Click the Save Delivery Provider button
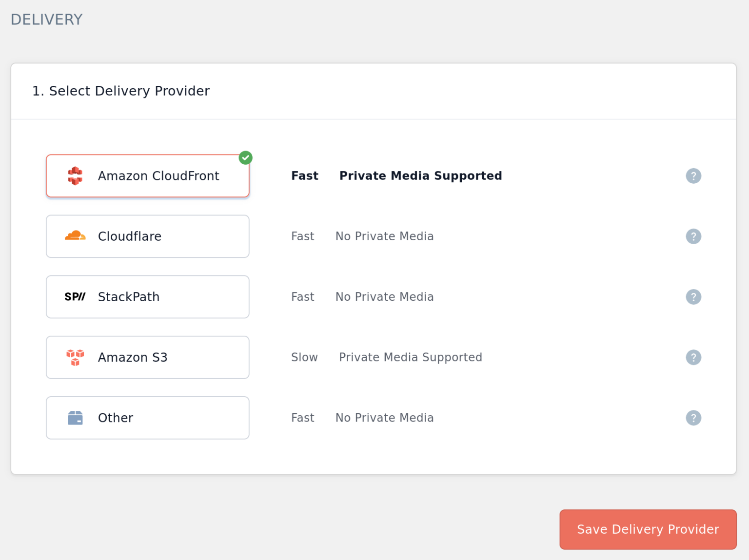This screenshot has height=560, width=749. (x=648, y=529)
